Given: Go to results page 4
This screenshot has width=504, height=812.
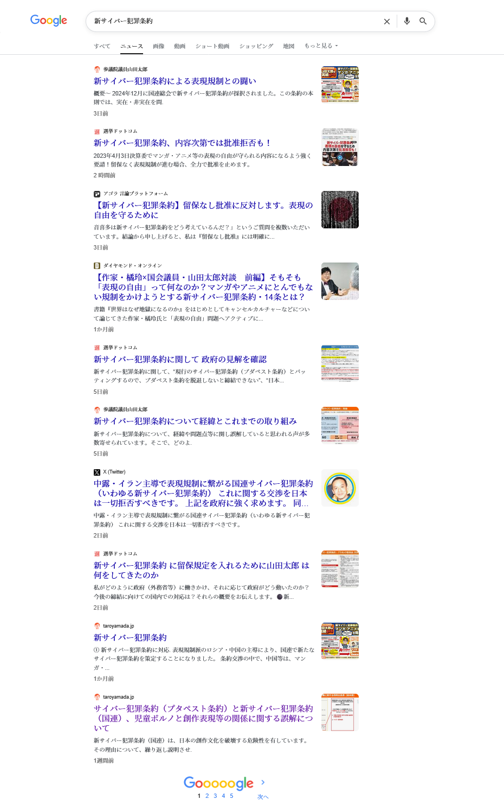Looking at the screenshot, I should [223, 796].
